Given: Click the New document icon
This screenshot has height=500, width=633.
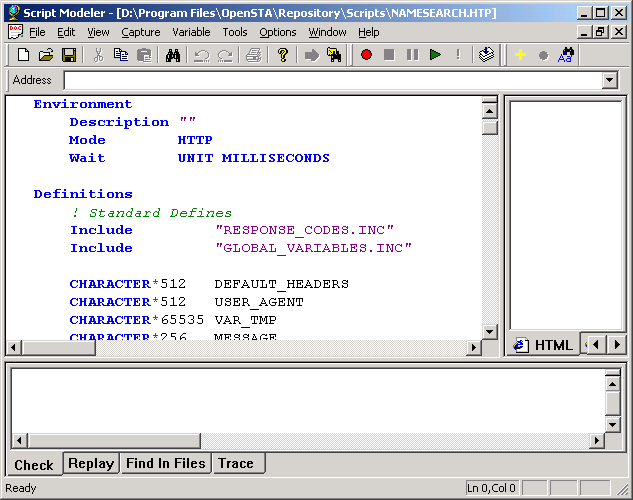Looking at the screenshot, I should [x=23, y=55].
